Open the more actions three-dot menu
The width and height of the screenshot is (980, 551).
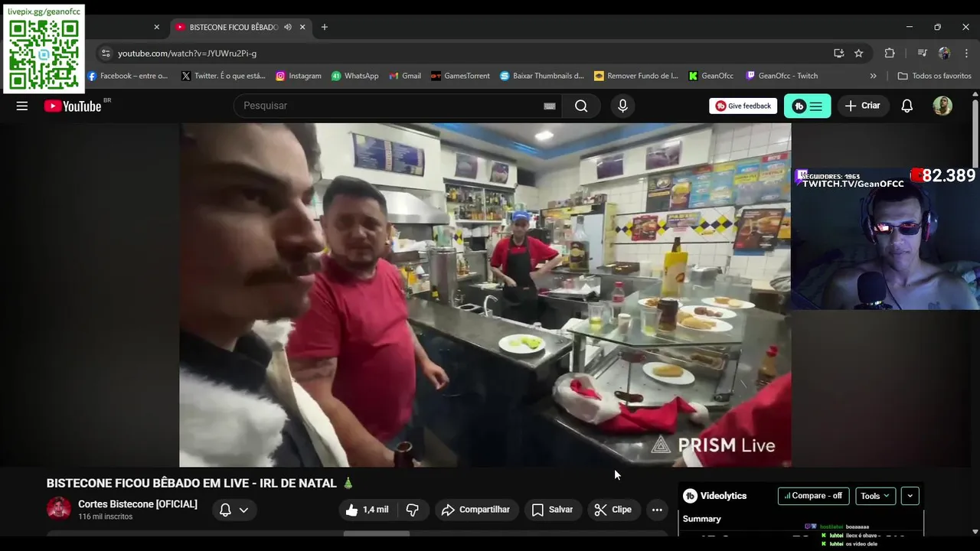[657, 510]
